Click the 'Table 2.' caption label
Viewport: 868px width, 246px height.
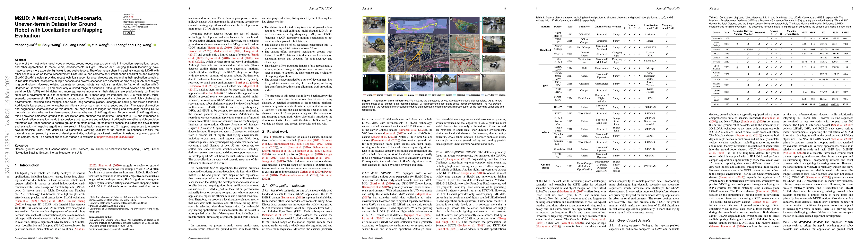pyautogui.click(x=714, y=18)
